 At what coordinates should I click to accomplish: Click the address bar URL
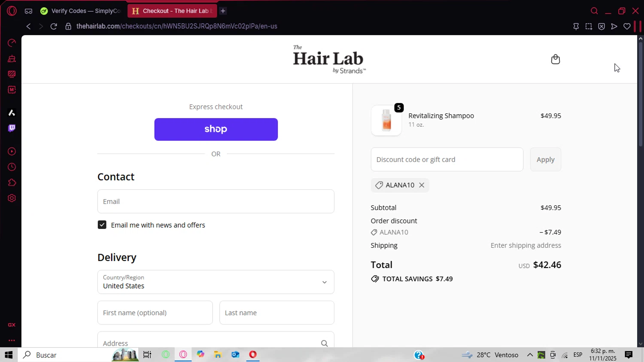[176, 26]
